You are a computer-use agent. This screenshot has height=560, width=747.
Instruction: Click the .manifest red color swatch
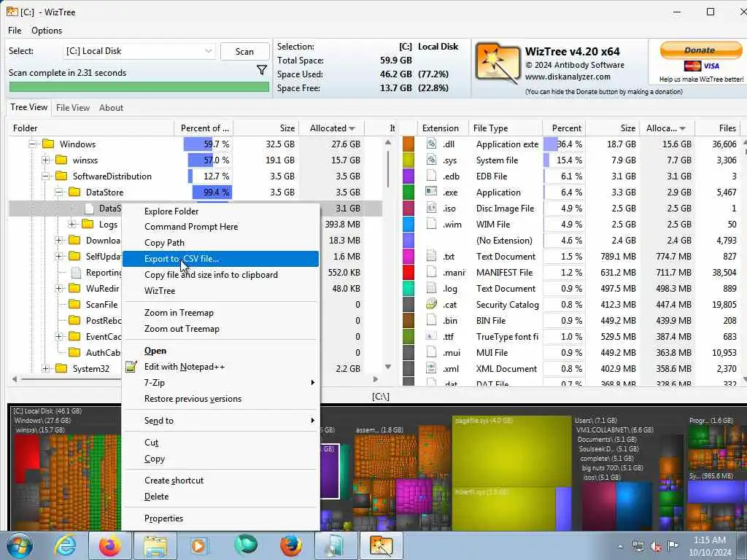pyautogui.click(x=409, y=273)
